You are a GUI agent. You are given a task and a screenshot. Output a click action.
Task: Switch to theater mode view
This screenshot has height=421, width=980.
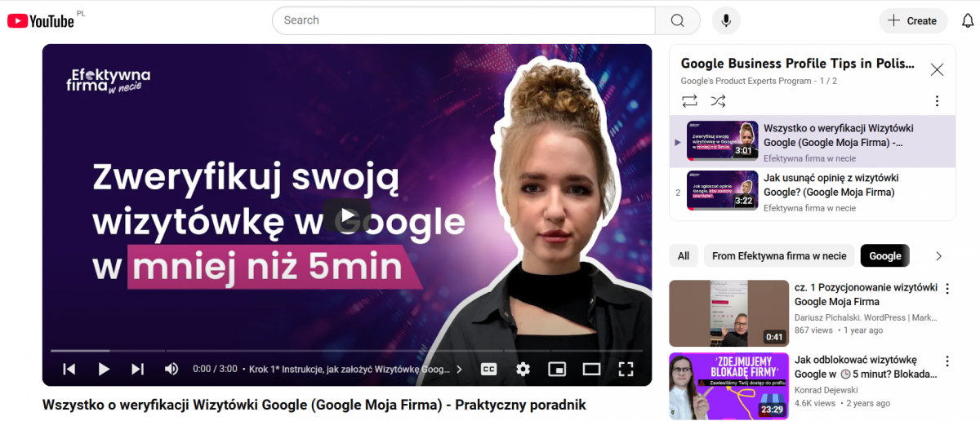[591, 369]
